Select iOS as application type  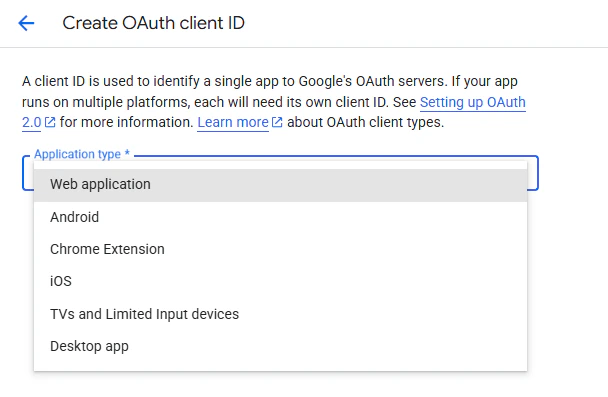point(280,281)
